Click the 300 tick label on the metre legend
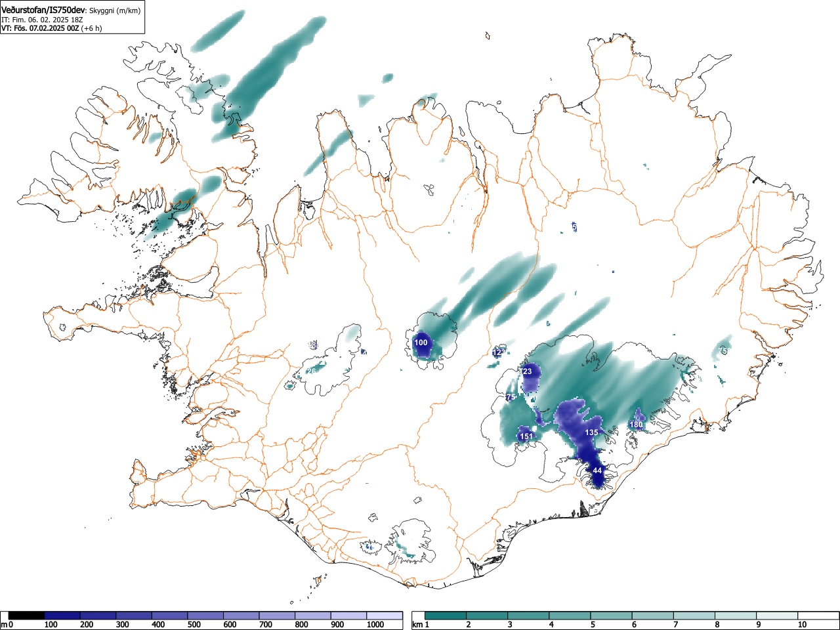The width and height of the screenshot is (840, 630). click(x=122, y=625)
